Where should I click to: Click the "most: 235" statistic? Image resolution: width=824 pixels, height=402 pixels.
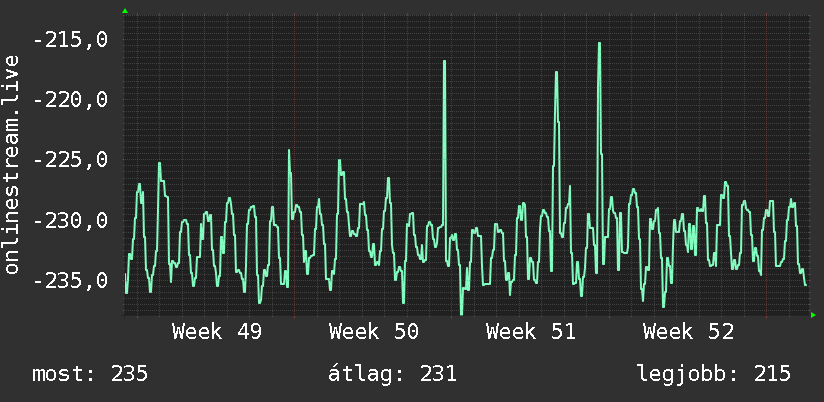tap(90, 374)
